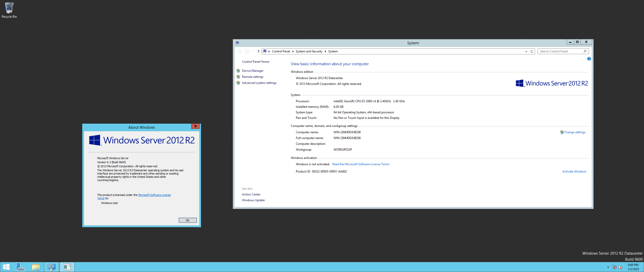The height and width of the screenshot is (272, 644).
Task: Open Device Manager link
Action: tap(253, 71)
